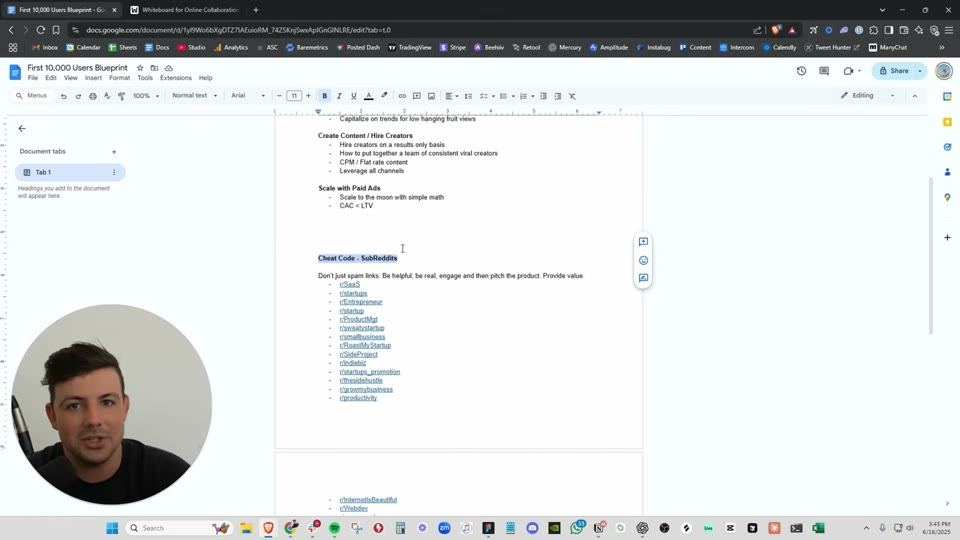Select the paint format tool
The image size is (960, 540).
tap(121, 96)
